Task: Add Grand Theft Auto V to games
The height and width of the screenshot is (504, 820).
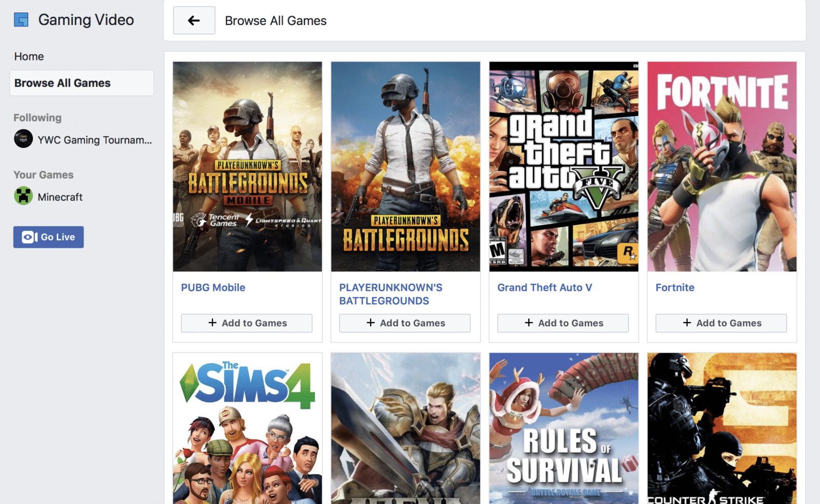Action: point(563,323)
